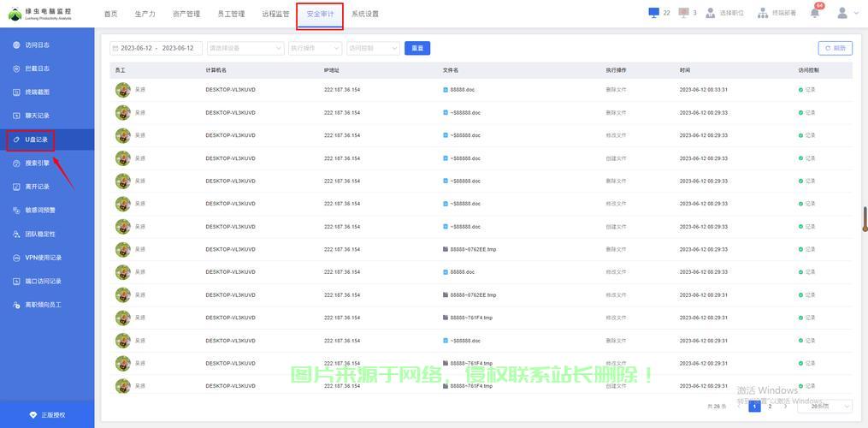Switch to the 安全审计 tab
Viewport: 868px width, 428px height.
coord(320,14)
